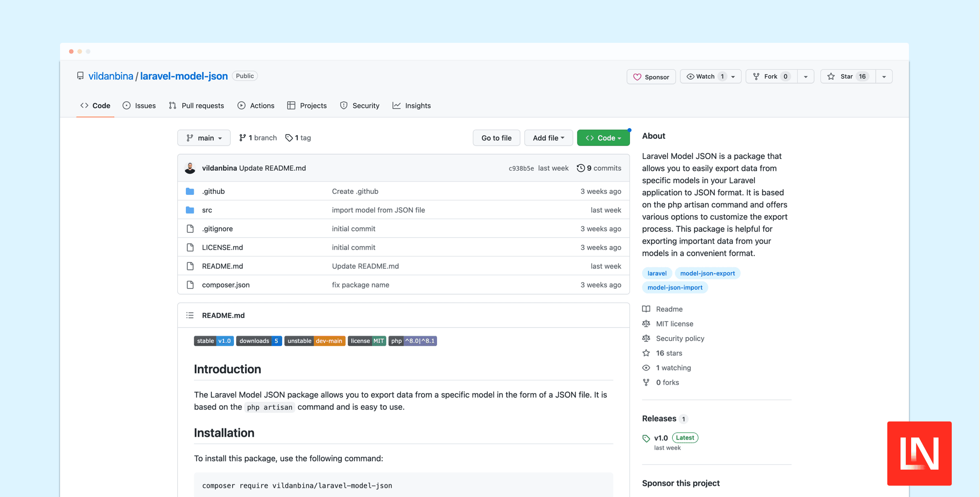Open the vildanbina owner link
The width and height of the screenshot is (980, 497).
111,76
